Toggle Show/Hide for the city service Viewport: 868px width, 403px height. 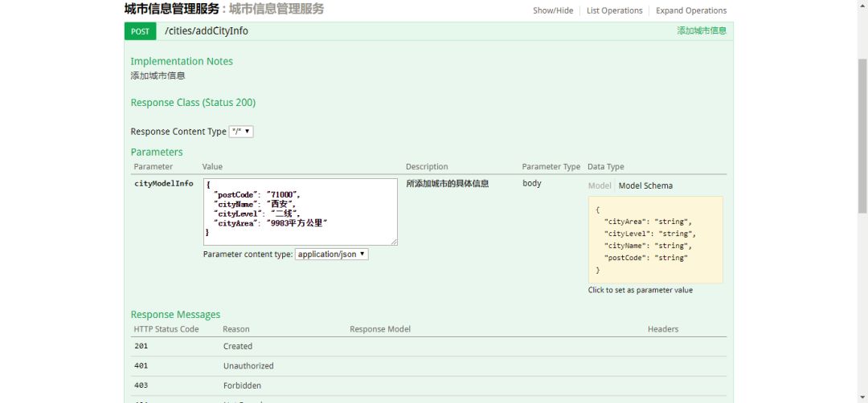pos(553,10)
